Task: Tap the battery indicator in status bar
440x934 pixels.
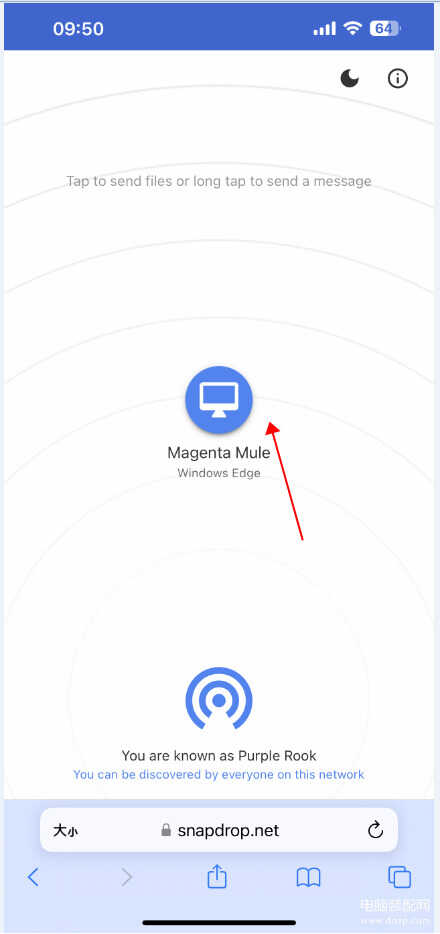Action: [385, 28]
